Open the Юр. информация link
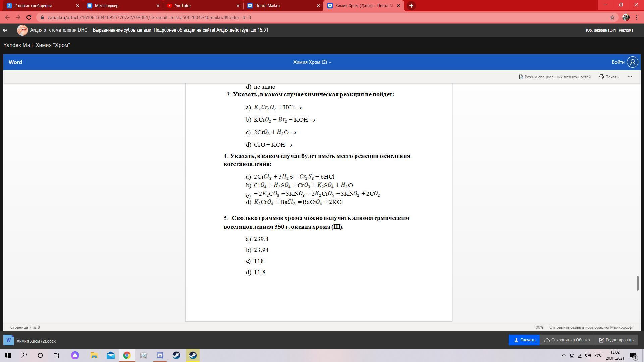The height and width of the screenshot is (362, 644). pos(600,30)
